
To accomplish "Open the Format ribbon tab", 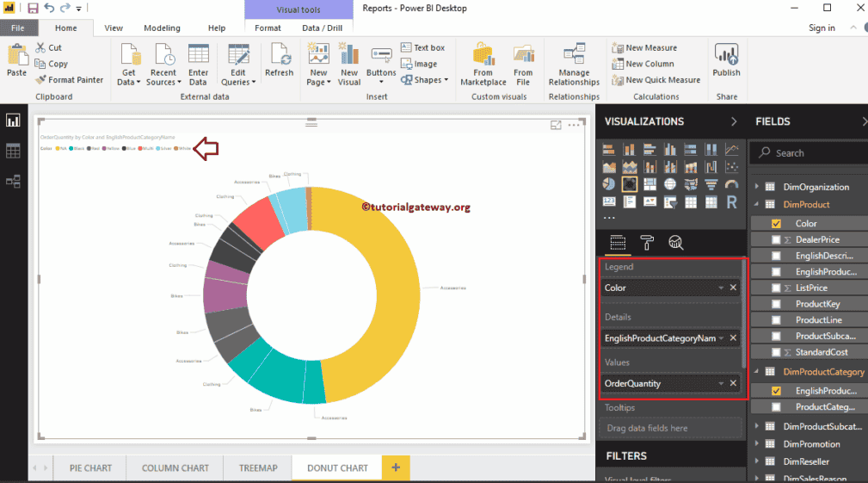I will 268,28.
